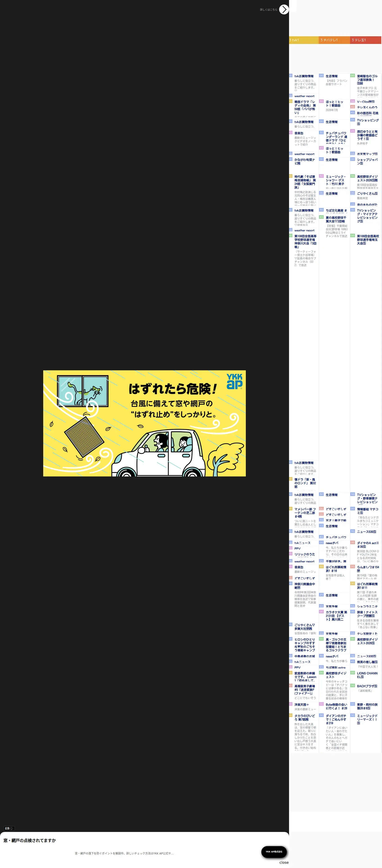Screen dimensions: 382x868
Task: Open 東野・岡村の旅猿28 #8 listing
Action: click(x=368, y=706)
